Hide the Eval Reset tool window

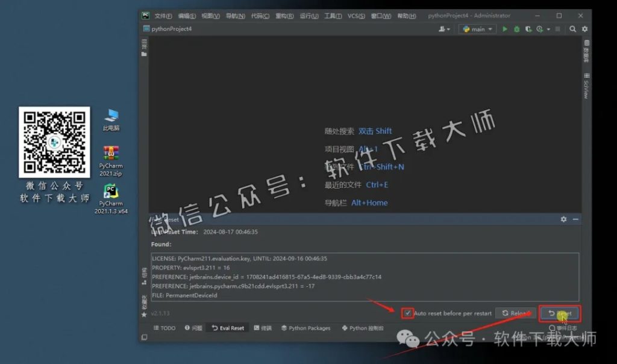point(575,219)
